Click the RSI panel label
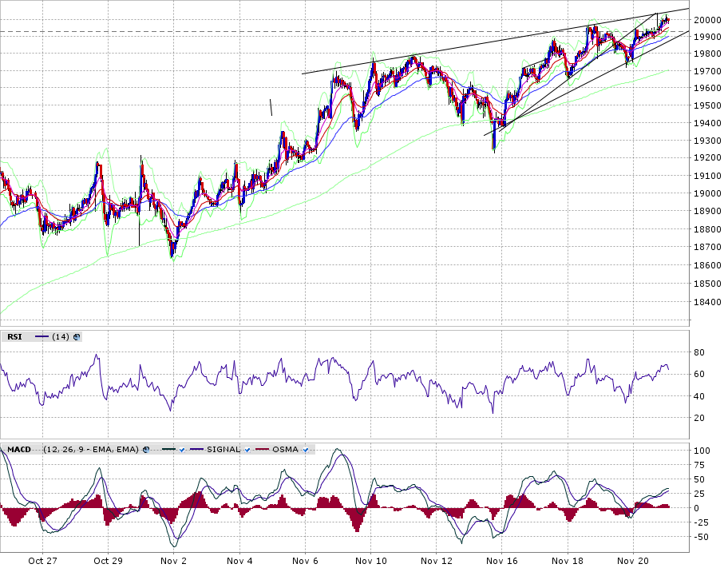 pos(14,337)
